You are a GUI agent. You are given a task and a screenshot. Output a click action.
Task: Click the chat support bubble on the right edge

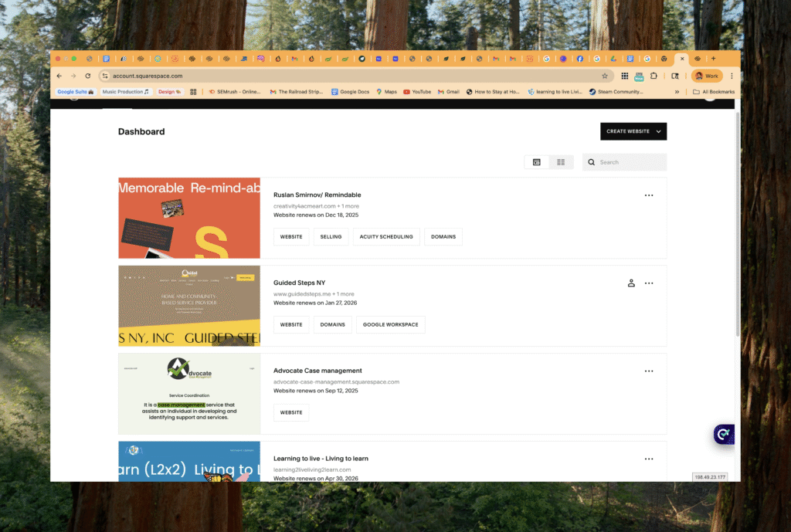click(x=723, y=434)
